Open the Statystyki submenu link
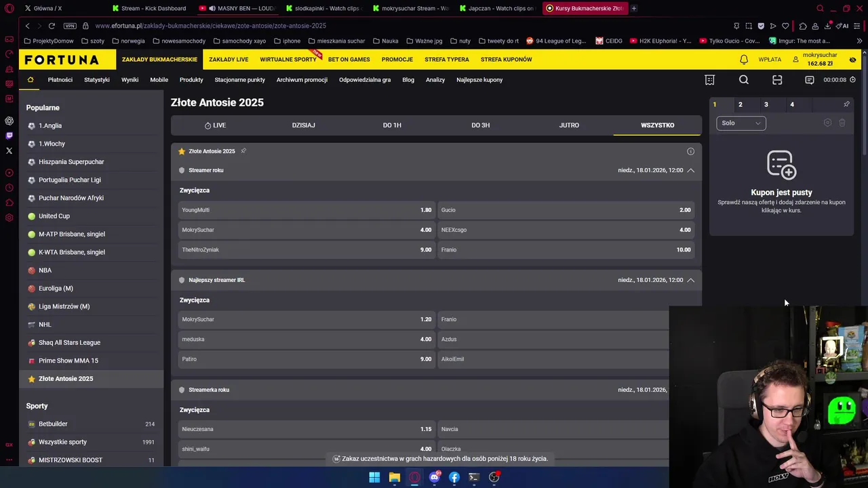This screenshot has height=488, width=868. 97,80
